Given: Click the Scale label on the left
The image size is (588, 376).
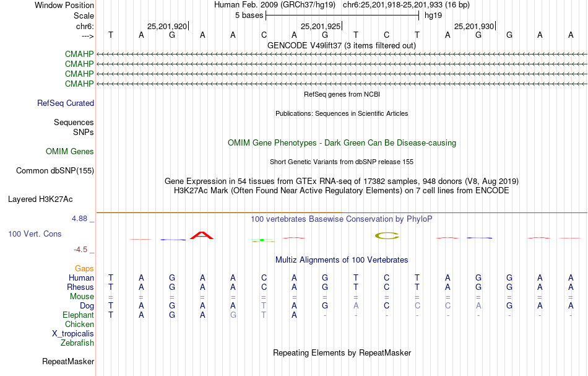Looking at the screenshot, I should tap(84, 15).
